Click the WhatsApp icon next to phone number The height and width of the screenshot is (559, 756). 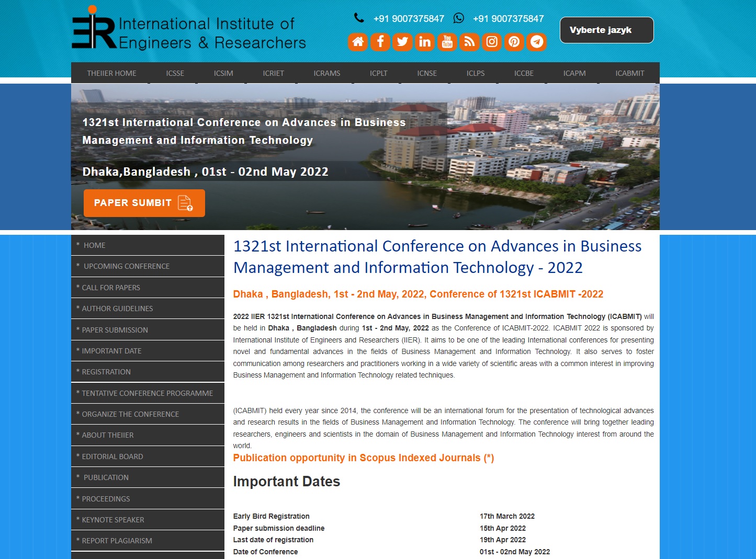pyautogui.click(x=459, y=18)
